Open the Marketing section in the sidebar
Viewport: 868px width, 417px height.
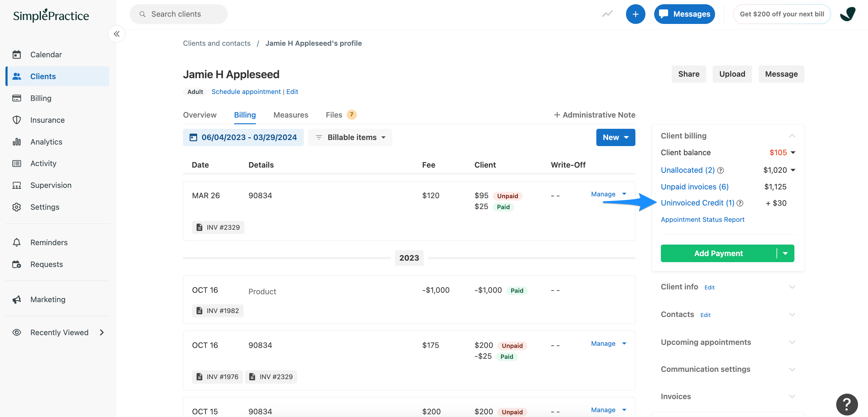pos(48,299)
